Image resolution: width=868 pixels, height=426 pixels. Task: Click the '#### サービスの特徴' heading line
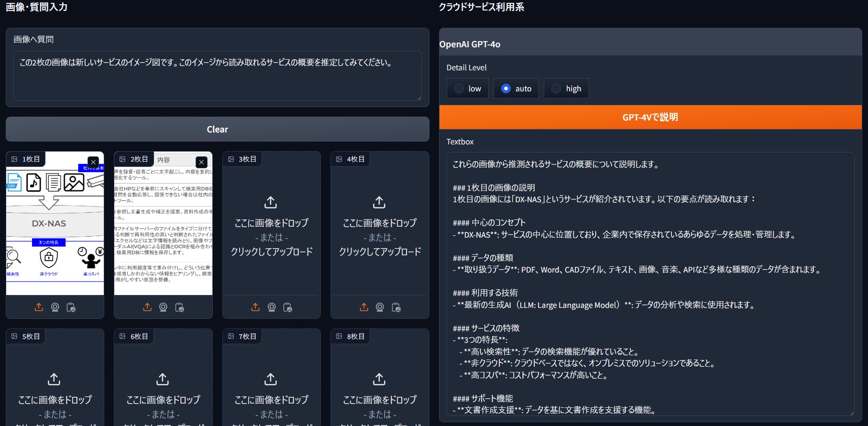tap(486, 328)
